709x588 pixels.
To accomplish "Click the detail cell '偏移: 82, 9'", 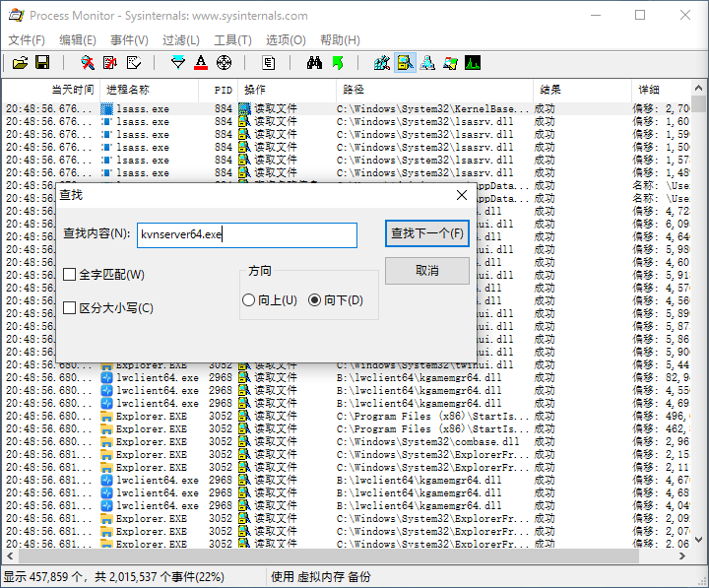I will (x=661, y=377).
